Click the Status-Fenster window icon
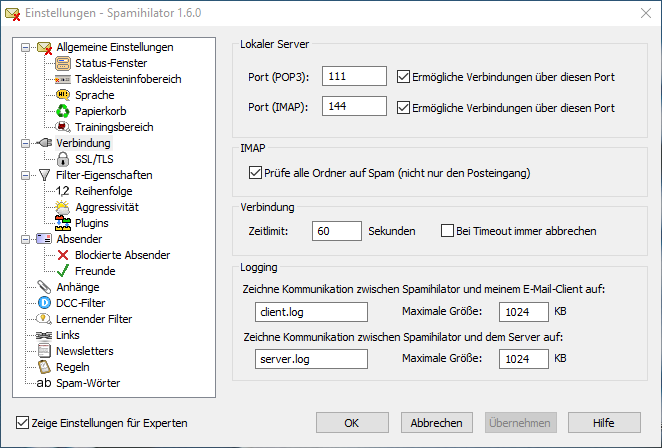 pyautogui.click(x=63, y=63)
